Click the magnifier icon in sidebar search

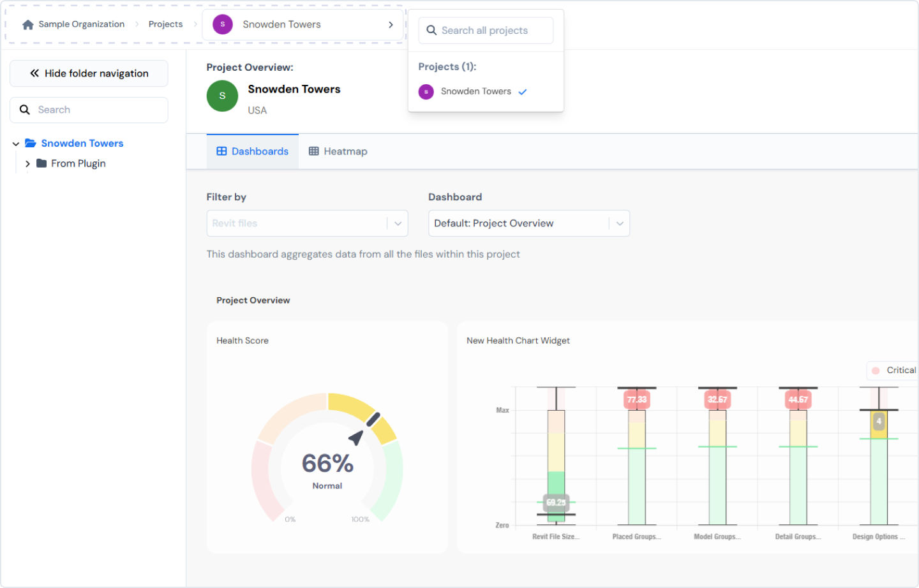click(x=25, y=110)
